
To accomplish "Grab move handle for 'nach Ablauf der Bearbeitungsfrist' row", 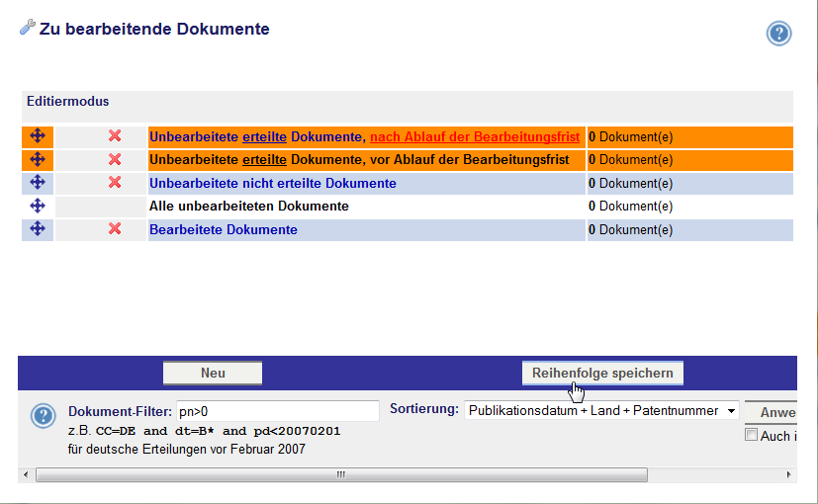I will pyautogui.click(x=38, y=136).
